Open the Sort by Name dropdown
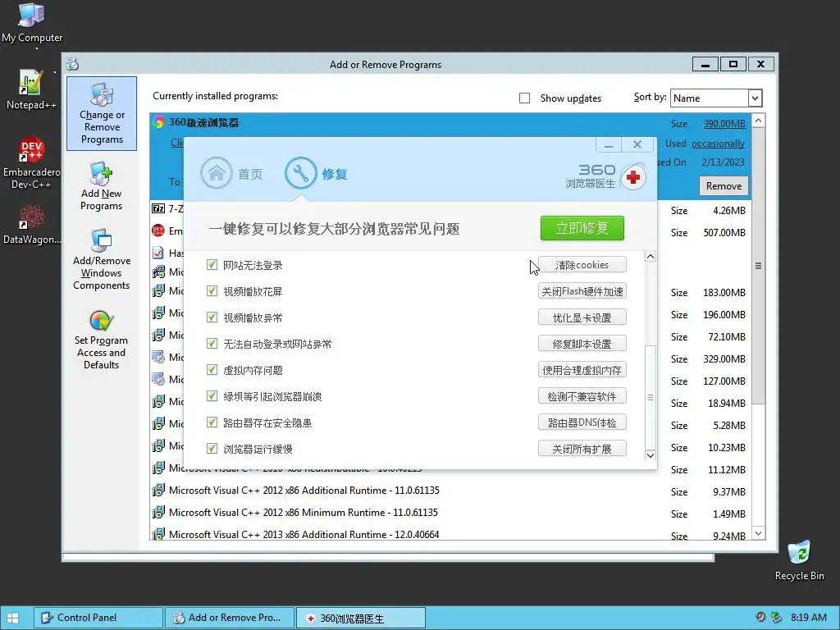The height and width of the screenshot is (630, 840). coord(755,98)
